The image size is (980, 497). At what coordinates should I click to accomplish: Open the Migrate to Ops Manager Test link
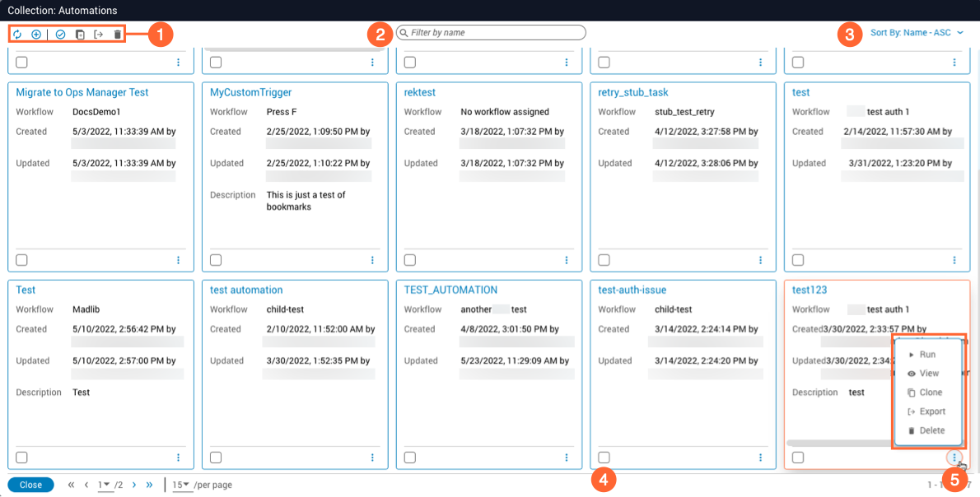(82, 92)
